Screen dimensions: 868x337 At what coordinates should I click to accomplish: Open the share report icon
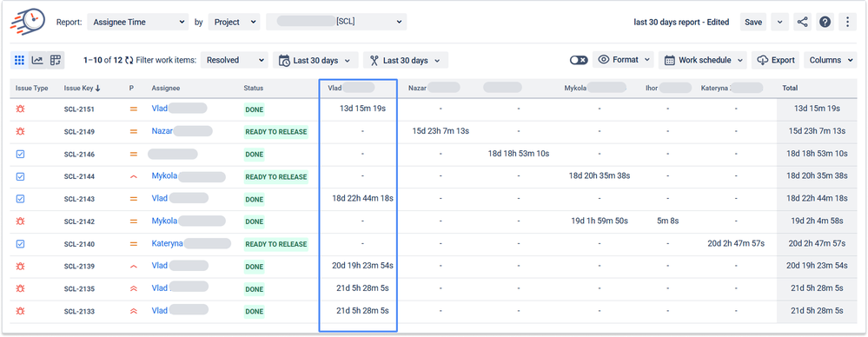(x=802, y=22)
